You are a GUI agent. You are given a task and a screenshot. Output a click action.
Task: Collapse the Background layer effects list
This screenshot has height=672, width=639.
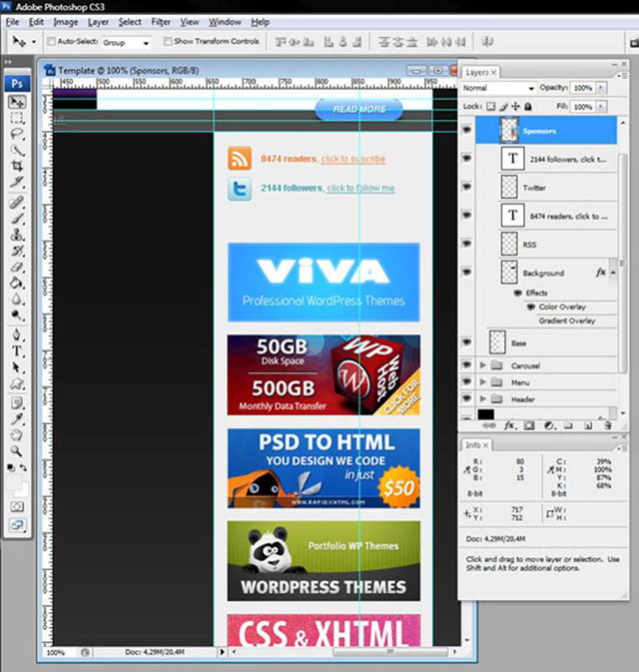click(613, 273)
